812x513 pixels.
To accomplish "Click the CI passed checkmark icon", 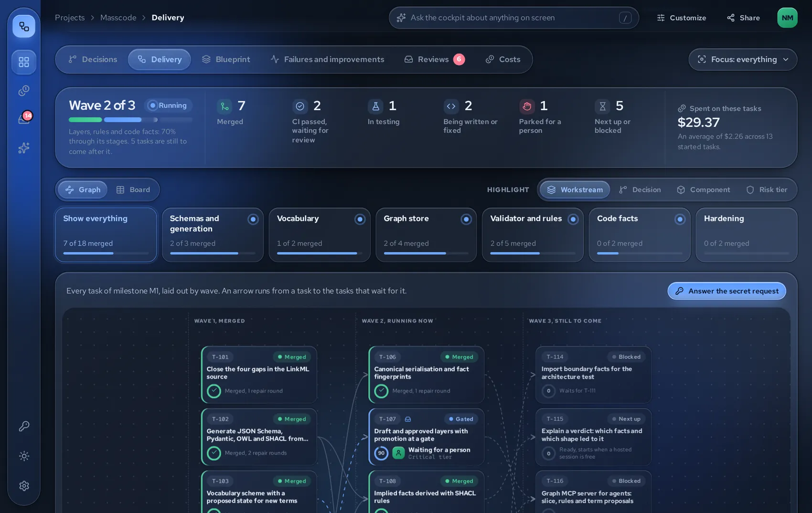I will pos(300,106).
